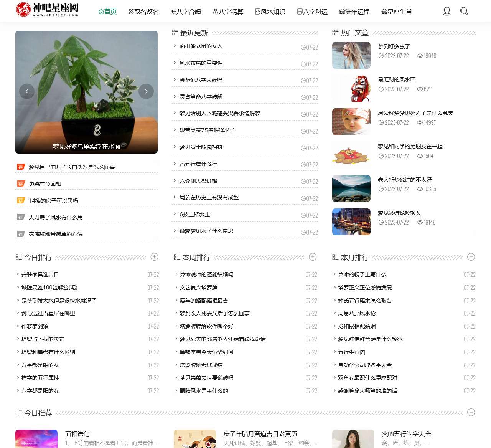Open thumbnail for 面相语句
The height and width of the screenshot is (448, 491).
[x=36, y=439]
